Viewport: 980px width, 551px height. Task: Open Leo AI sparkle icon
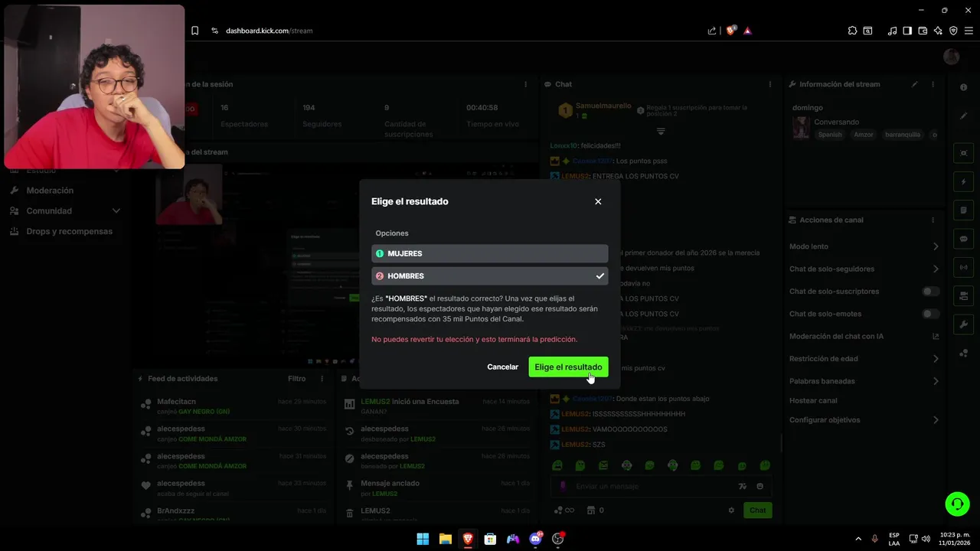click(x=938, y=31)
